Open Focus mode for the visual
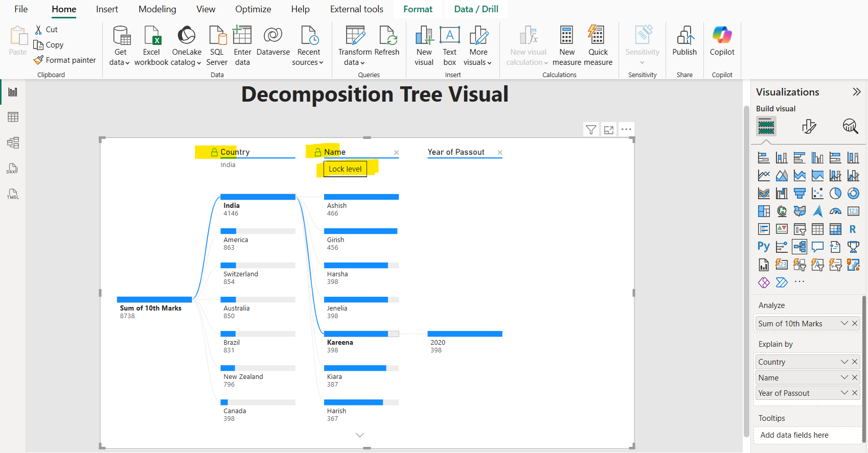Image resolution: width=868 pixels, height=453 pixels. (x=609, y=130)
